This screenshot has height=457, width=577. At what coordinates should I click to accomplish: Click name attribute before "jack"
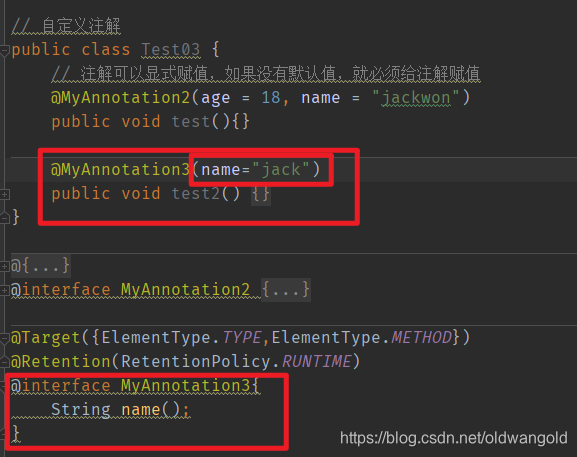(220, 170)
